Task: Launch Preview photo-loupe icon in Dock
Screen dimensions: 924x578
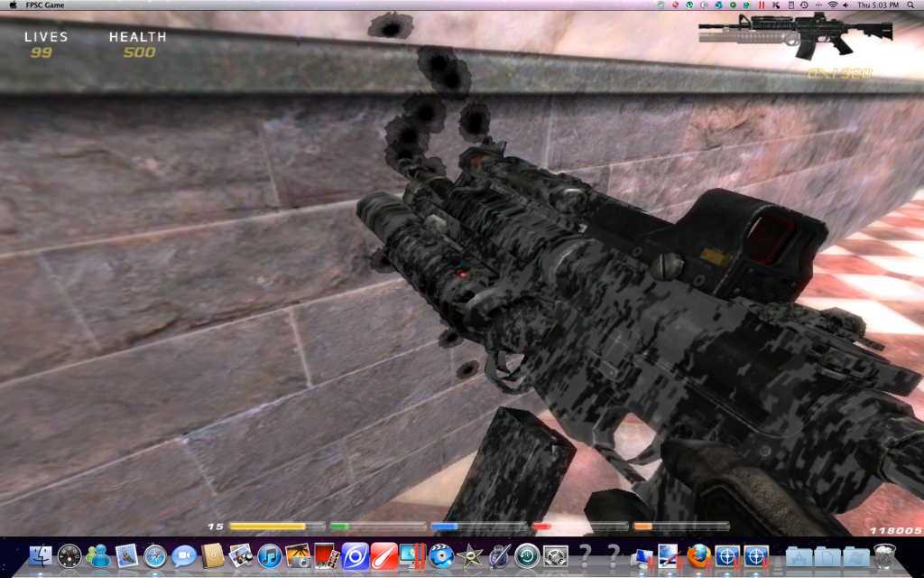Action: 241,556
